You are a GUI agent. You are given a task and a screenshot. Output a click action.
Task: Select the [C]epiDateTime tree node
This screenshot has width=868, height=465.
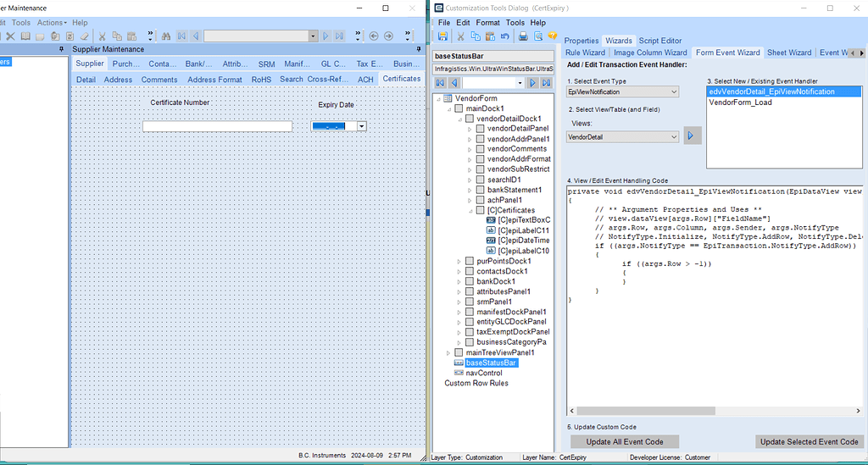523,241
